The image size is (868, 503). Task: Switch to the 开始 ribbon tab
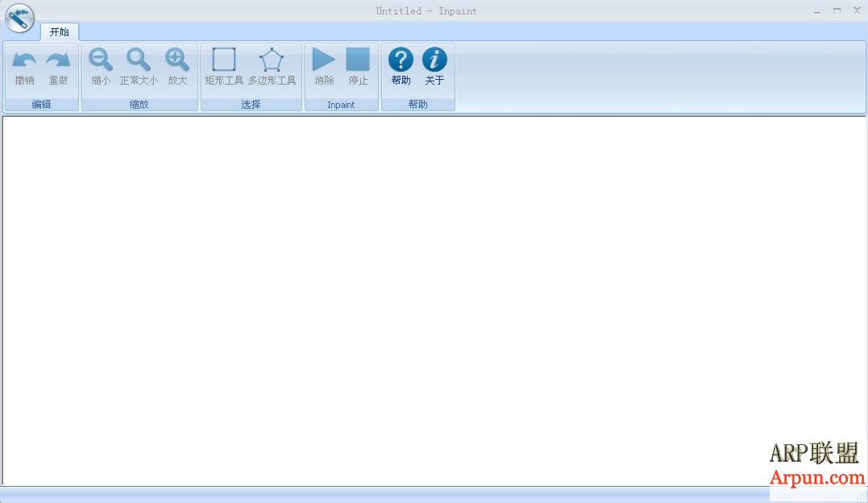[60, 32]
